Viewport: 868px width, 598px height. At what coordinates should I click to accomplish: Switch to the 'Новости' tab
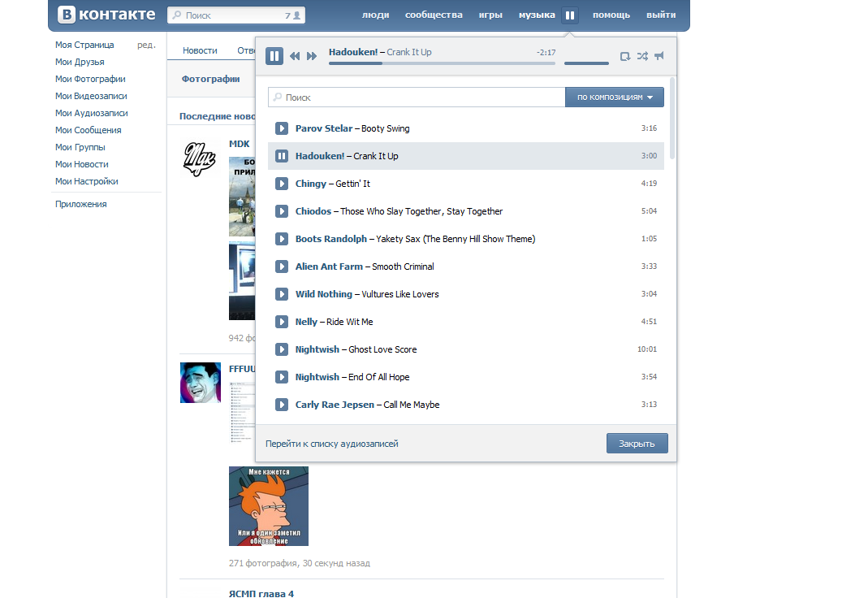pos(200,50)
